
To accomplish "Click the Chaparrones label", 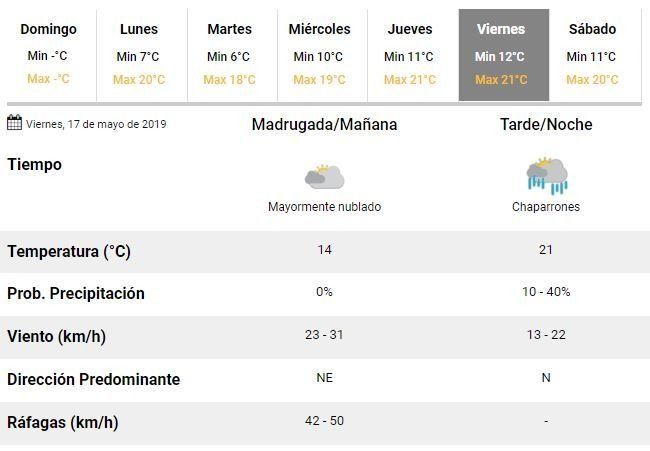I will [546, 207].
